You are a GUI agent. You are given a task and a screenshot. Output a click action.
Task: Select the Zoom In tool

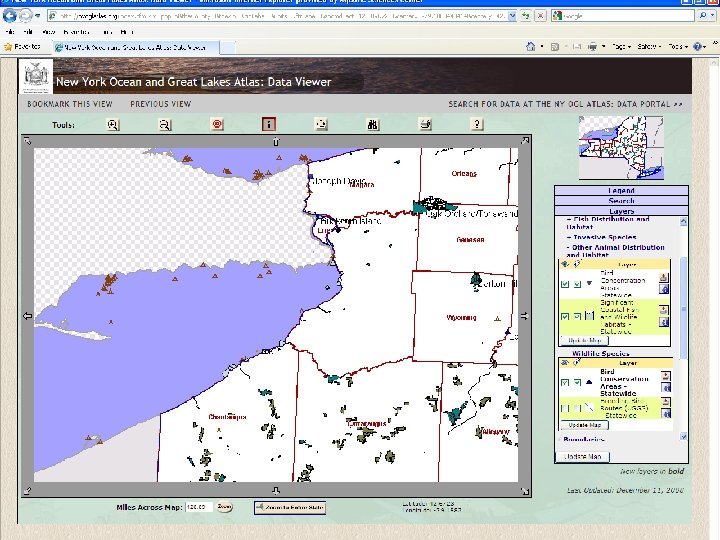113,124
